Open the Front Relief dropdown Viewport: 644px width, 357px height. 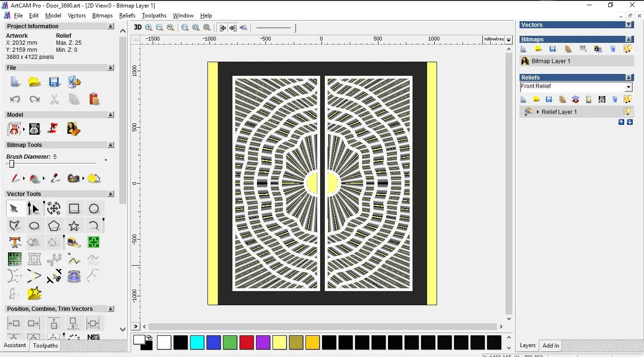(x=628, y=87)
